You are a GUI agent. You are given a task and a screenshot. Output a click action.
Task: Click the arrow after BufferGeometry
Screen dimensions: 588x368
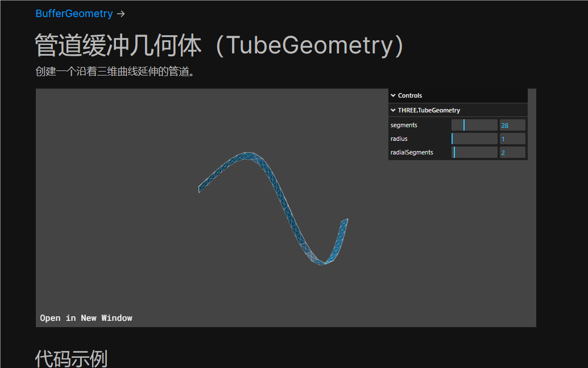[x=121, y=14]
